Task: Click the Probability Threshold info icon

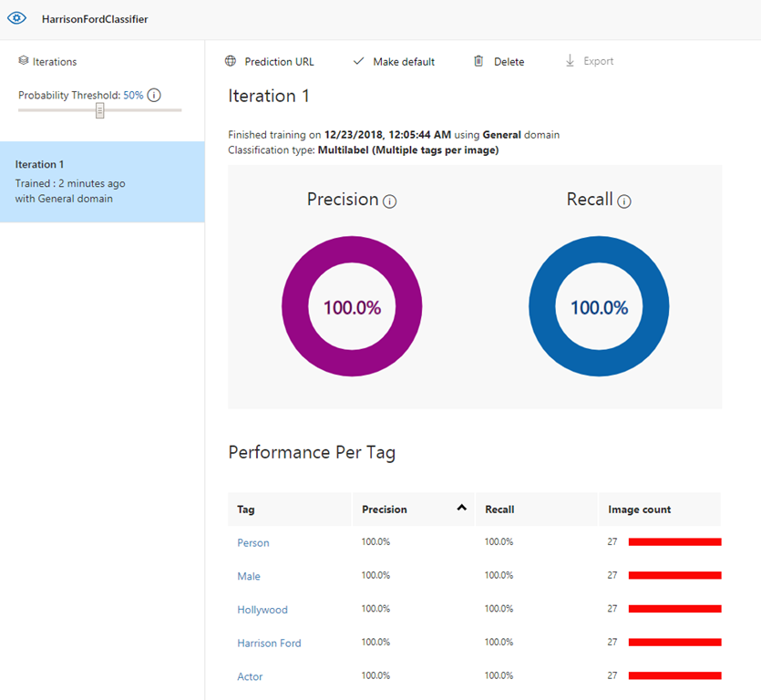Action: coord(154,95)
